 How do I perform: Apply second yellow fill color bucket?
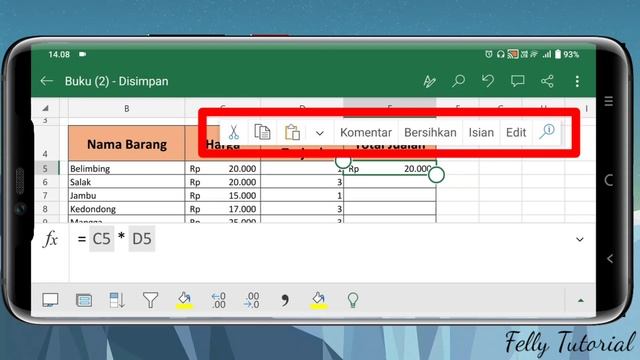(319, 300)
